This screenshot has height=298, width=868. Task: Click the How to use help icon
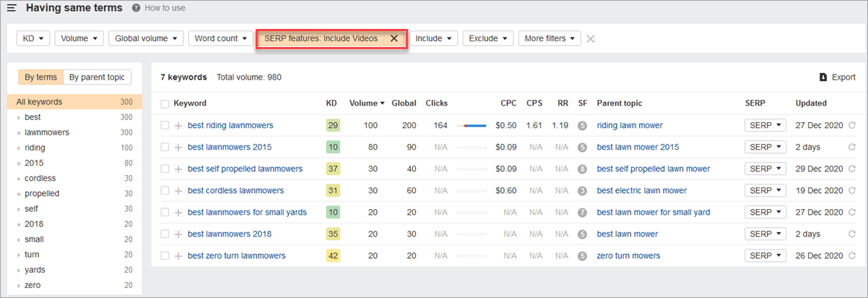click(x=136, y=8)
